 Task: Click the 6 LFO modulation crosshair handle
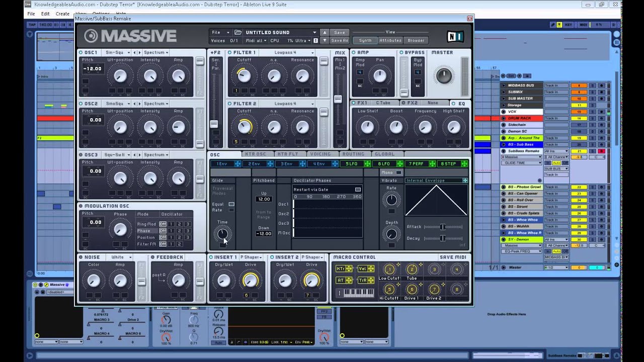pyautogui.click(x=400, y=164)
